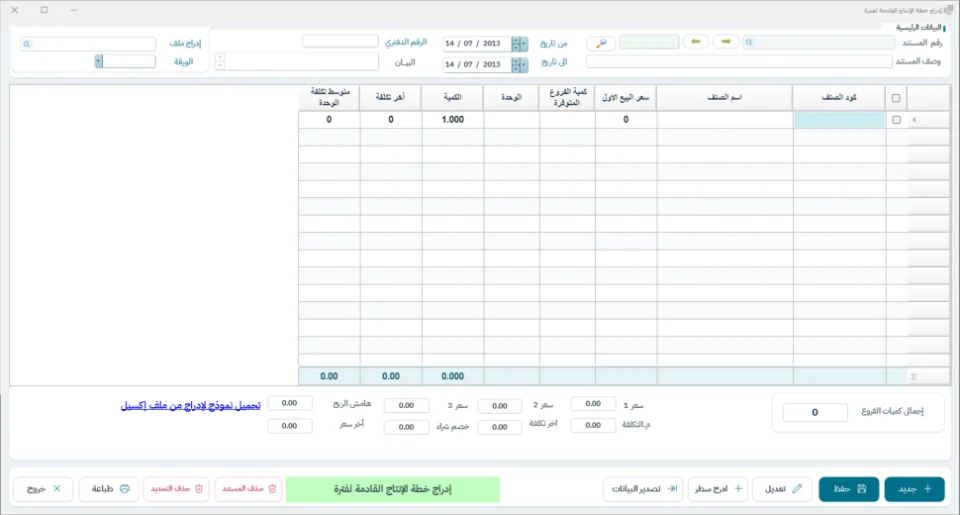The width and height of the screenshot is (960, 515).
Task: Click the 'إدراج ملف' file input field
Action: pyautogui.click(x=88, y=44)
